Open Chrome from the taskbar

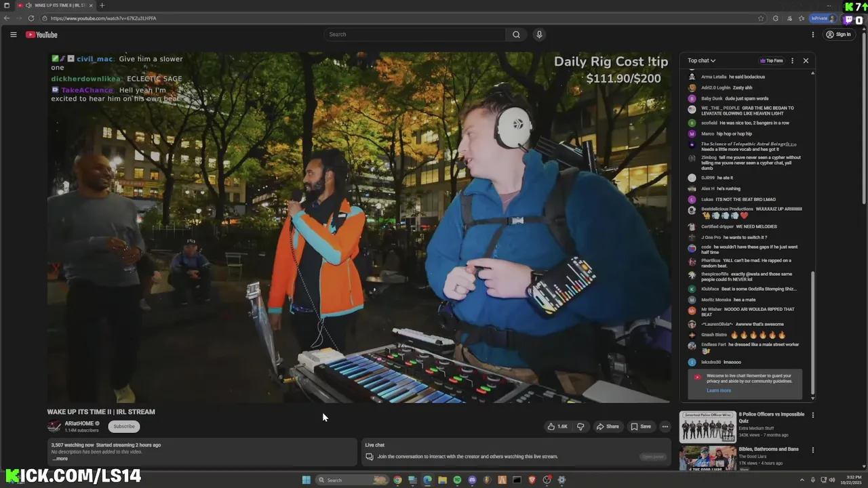tap(397, 480)
